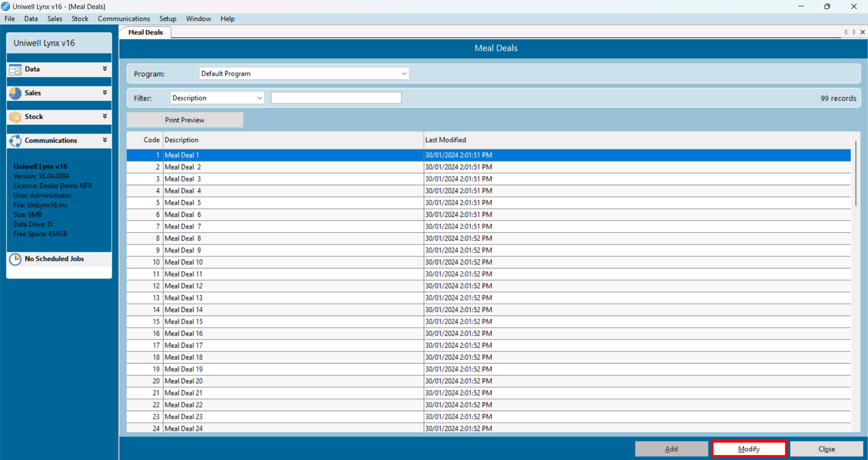Click the Communications network icon

15,141
